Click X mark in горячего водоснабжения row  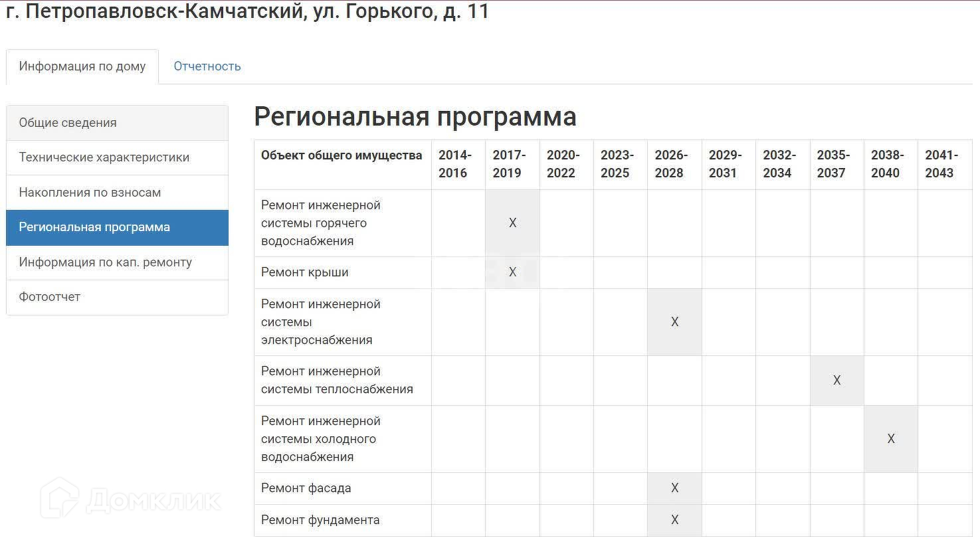[x=512, y=223]
